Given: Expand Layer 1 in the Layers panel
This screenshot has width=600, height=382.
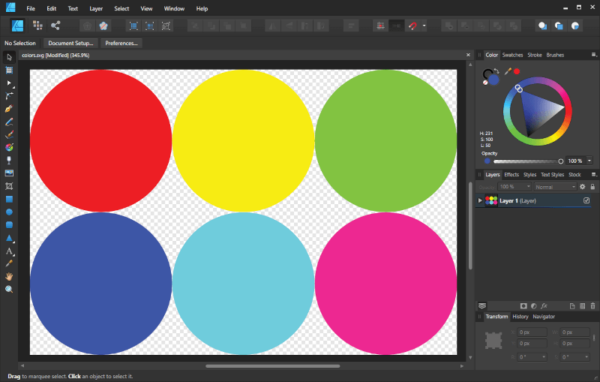Looking at the screenshot, I should [479, 201].
